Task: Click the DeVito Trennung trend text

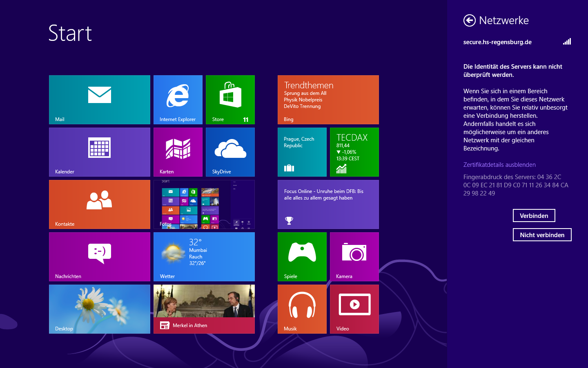Action: [x=302, y=106]
